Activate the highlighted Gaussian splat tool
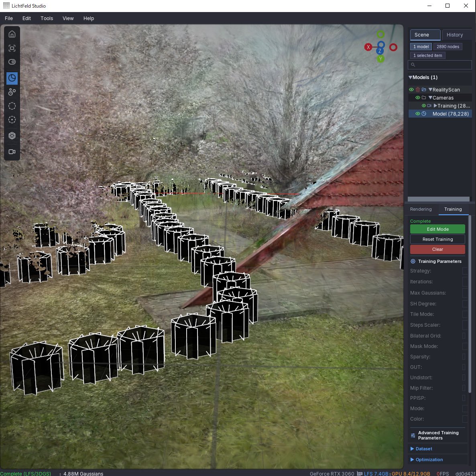The width and height of the screenshot is (476, 476). [12, 78]
